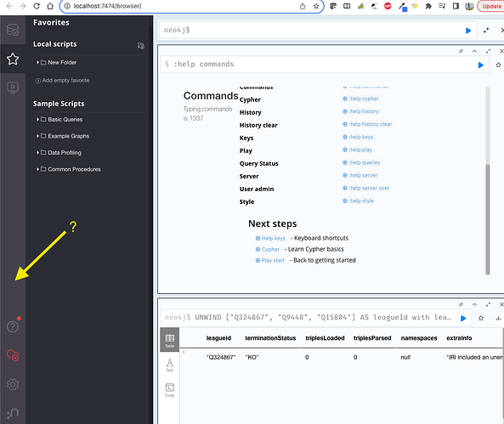504x424 pixels.
Task: Rerun the UNWIND query frame
Action: point(463,319)
